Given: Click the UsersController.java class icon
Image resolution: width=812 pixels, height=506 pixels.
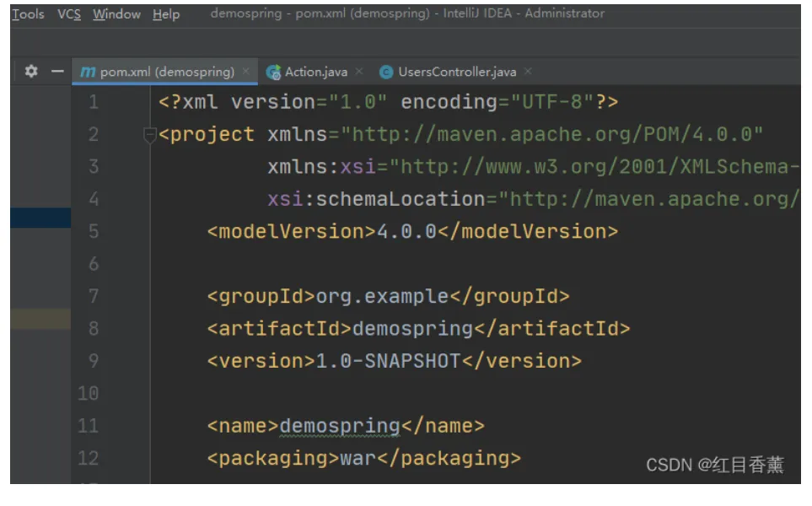Looking at the screenshot, I should point(386,72).
